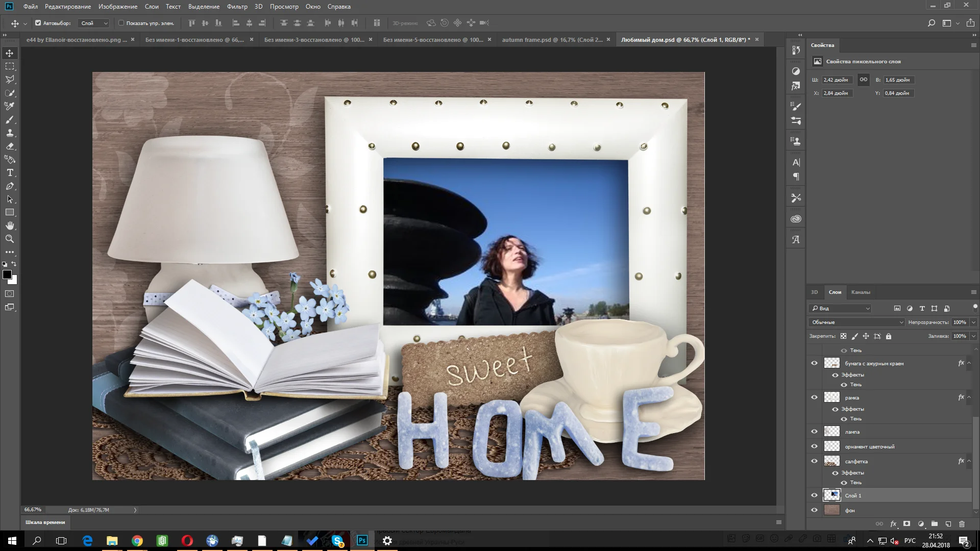Click the foreground color swatch
The width and height of the screenshot is (980, 551).
pyautogui.click(x=7, y=275)
